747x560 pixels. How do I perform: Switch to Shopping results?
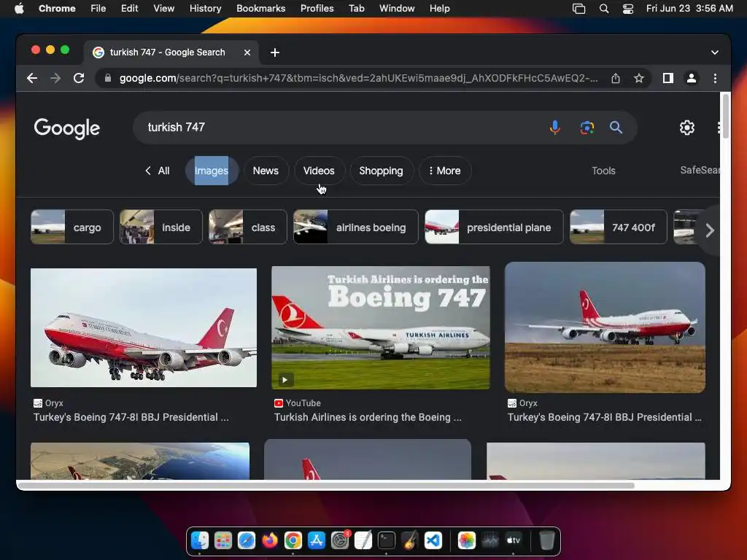[381, 171]
